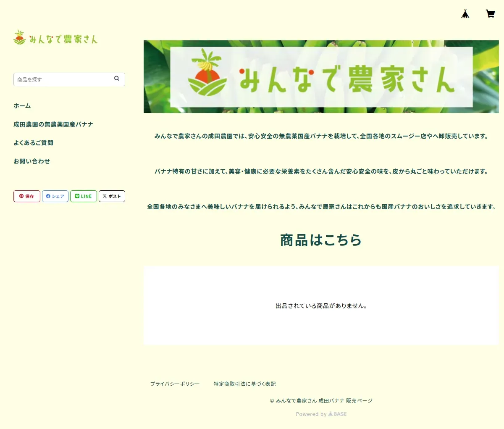
Task: Click the banana banner image
Action: [321, 76]
